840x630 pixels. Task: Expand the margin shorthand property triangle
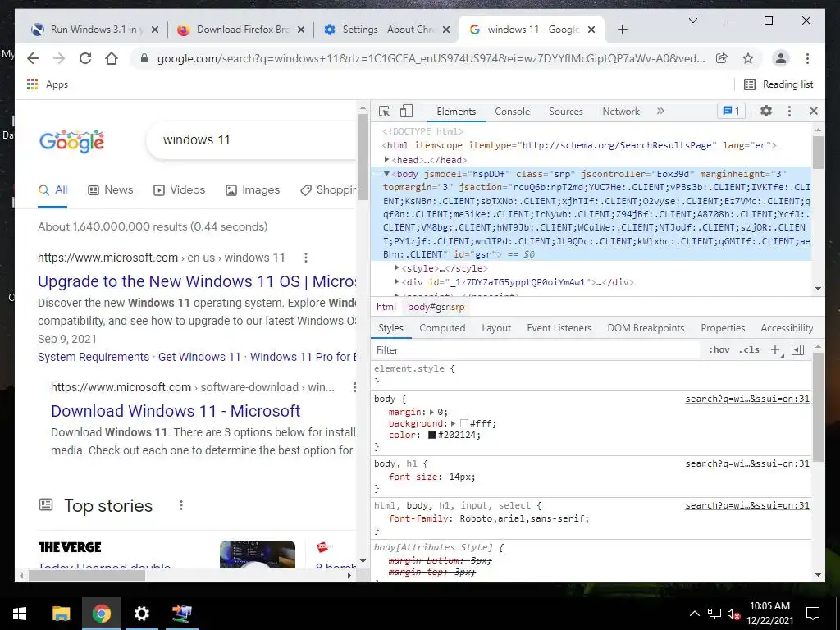(x=431, y=412)
